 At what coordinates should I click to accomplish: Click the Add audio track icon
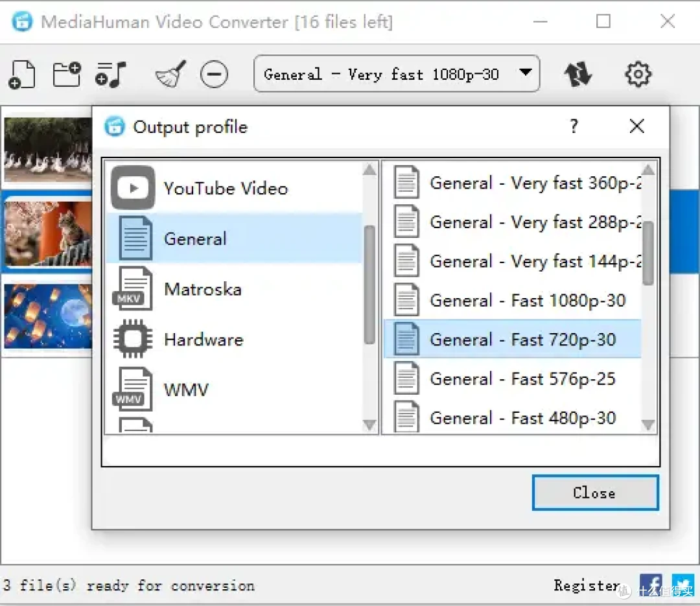click(x=110, y=74)
